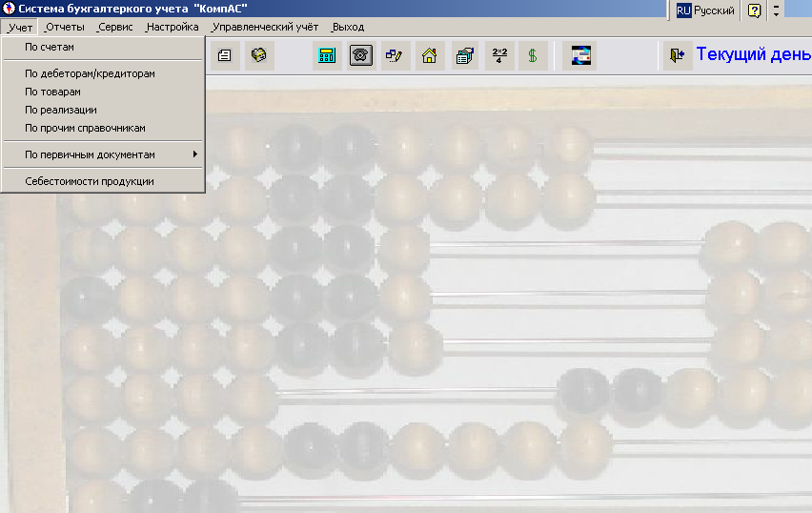Open the Отчеты menu

click(65, 27)
